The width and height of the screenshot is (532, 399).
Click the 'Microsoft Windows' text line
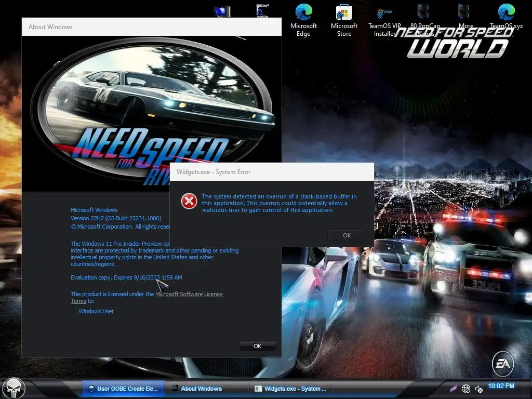[94, 210]
